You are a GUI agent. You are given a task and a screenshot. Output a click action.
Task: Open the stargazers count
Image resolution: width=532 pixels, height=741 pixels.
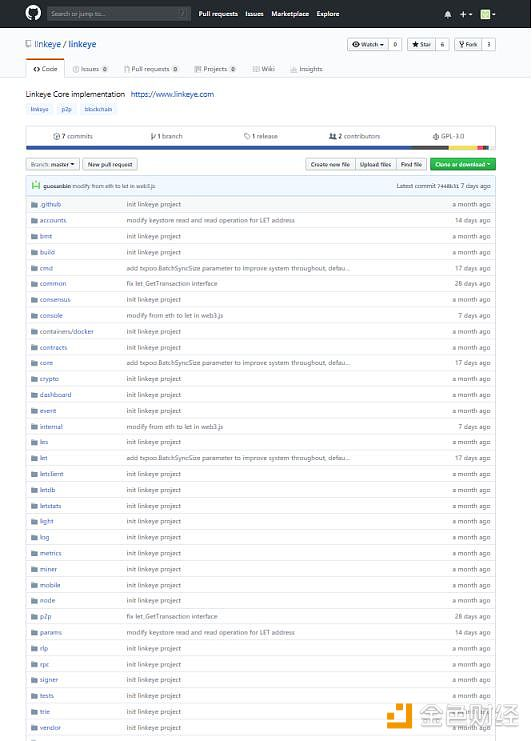(x=442, y=44)
